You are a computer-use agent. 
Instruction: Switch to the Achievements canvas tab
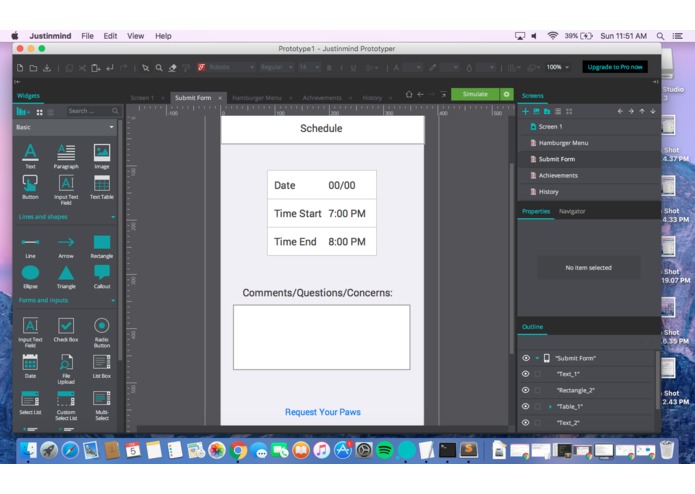point(322,98)
